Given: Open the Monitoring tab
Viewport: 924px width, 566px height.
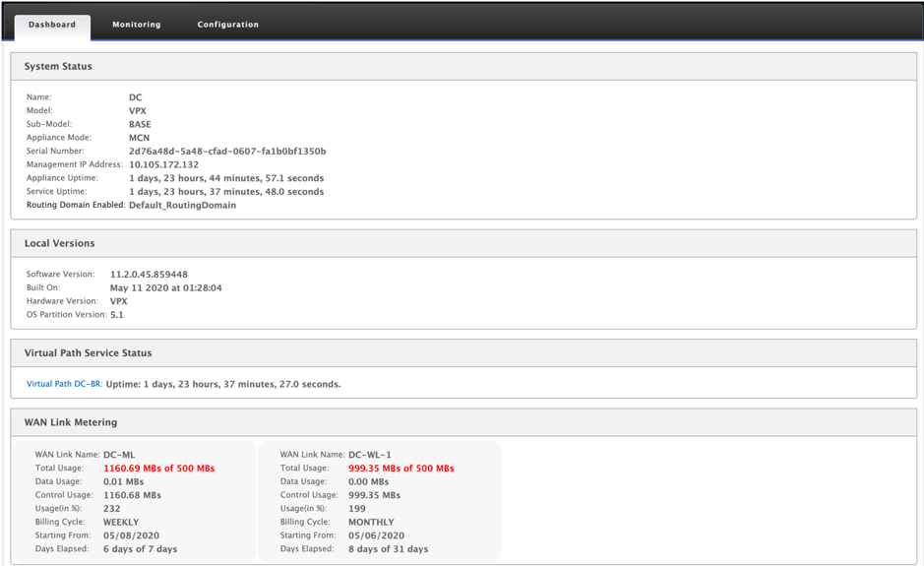Looking at the screenshot, I should (136, 25).
